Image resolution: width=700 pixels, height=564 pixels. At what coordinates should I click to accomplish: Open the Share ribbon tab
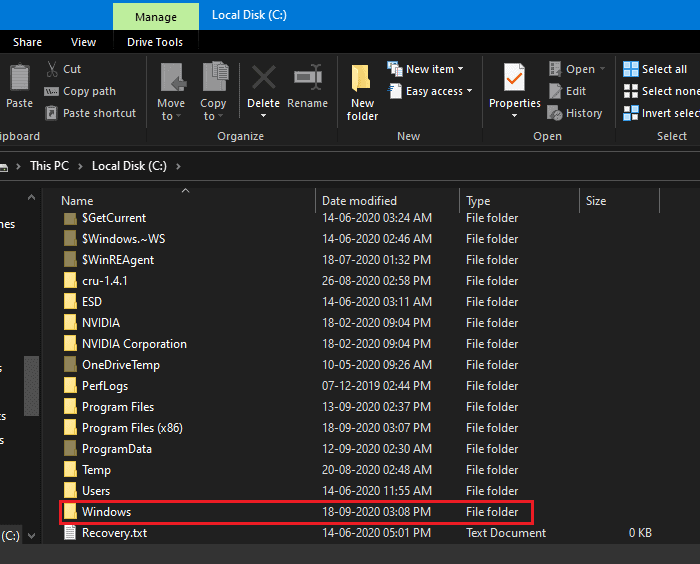27,42
